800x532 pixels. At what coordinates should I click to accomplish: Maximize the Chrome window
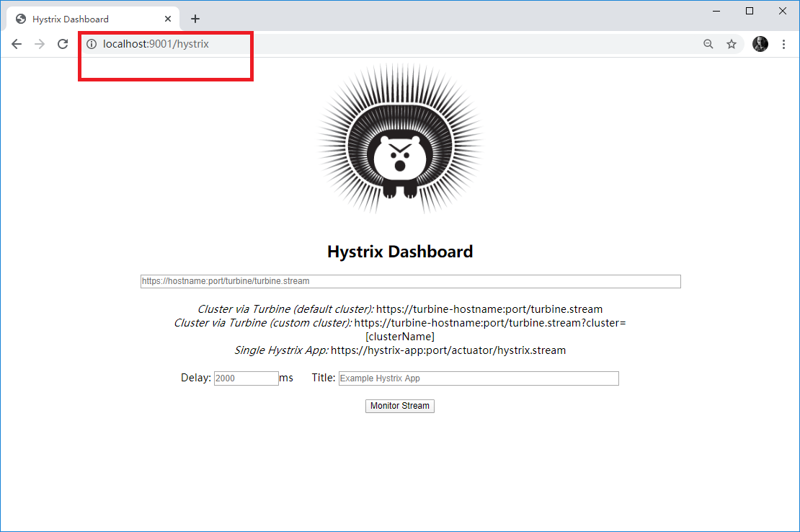tap(750, 12)
